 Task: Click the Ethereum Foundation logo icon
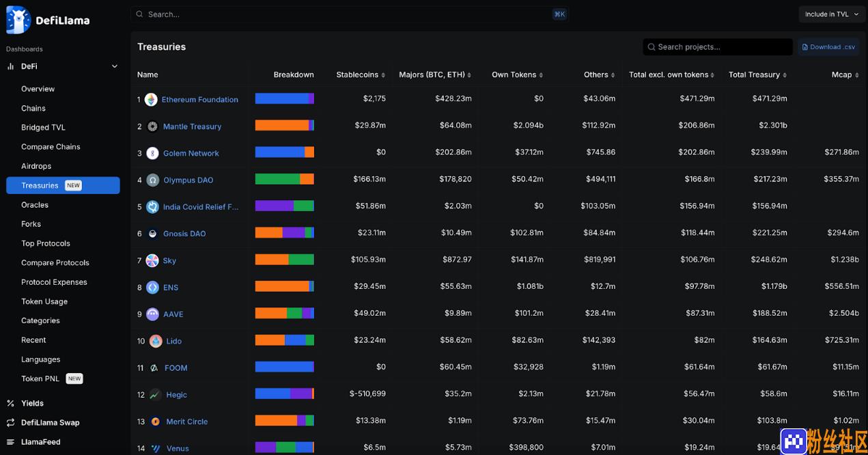point(151,100)
